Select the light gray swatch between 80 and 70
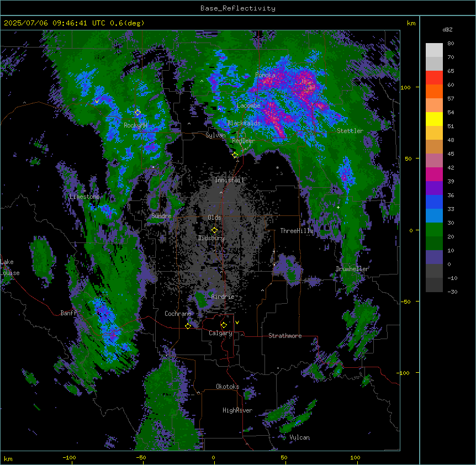Screen dimensions: 476x465 (434, 50)
